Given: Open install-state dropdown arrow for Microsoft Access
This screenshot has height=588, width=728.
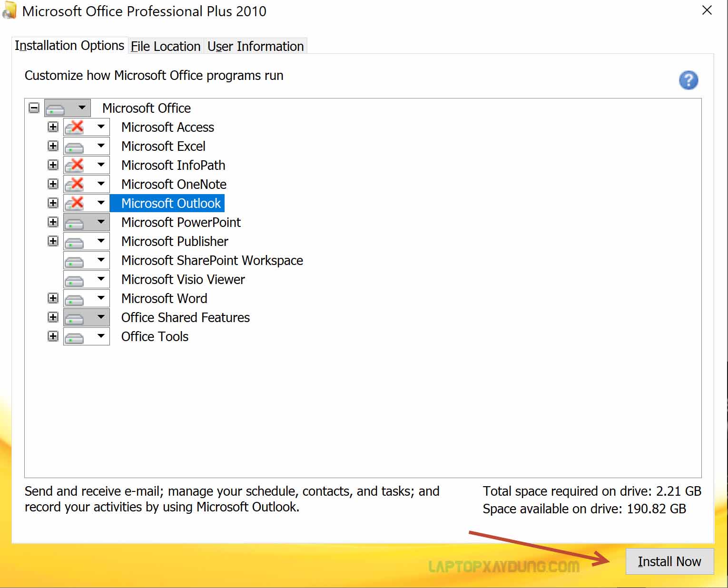Looking at the screenshot, I should click(x=101, y=127).
